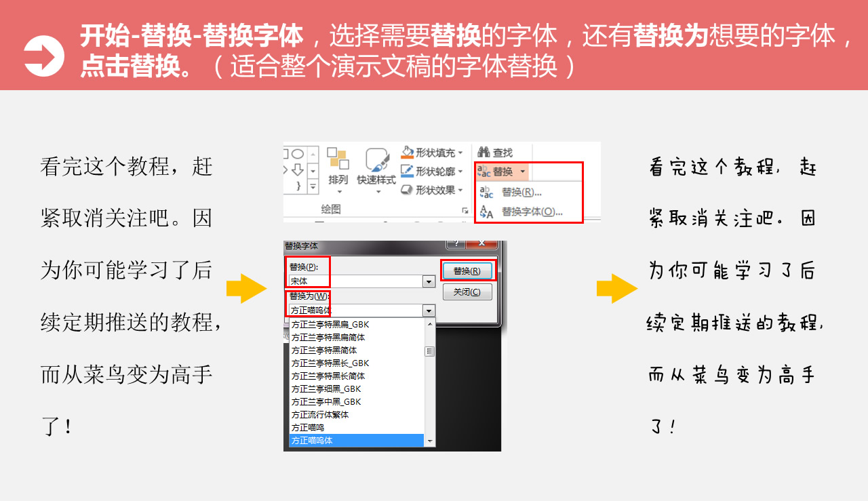Click the 形状效果 shape effects icon
The width and height of the screenshot is (868, 501).
[x=407, y=190]
